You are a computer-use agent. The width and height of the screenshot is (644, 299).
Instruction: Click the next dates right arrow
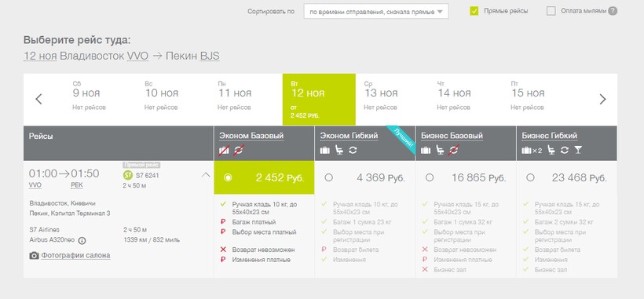pos(602,99)
